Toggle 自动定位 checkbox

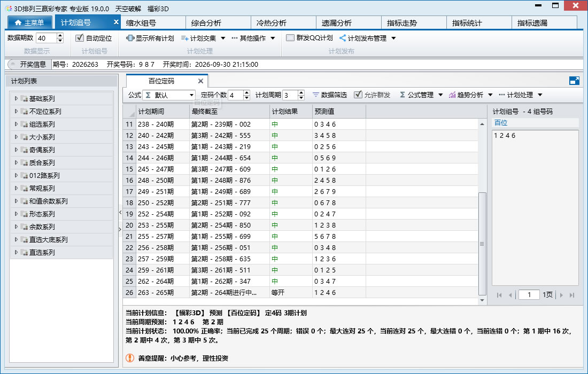point(80,38)
